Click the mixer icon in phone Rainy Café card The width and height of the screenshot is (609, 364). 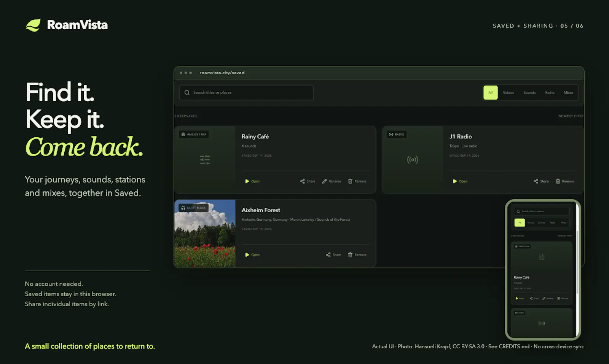click(x=542, y=257)
